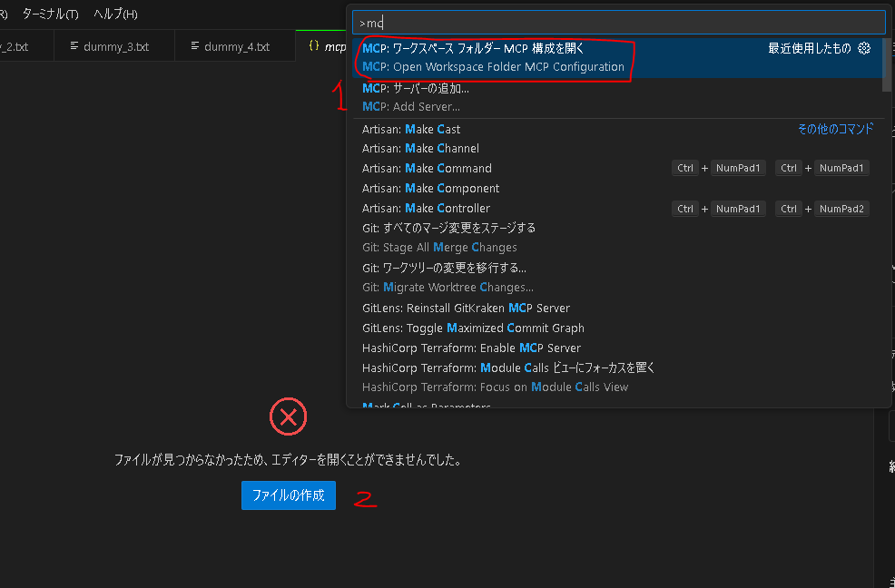Focus the command palette input field

pyautogui.click(x=619, y=23)
